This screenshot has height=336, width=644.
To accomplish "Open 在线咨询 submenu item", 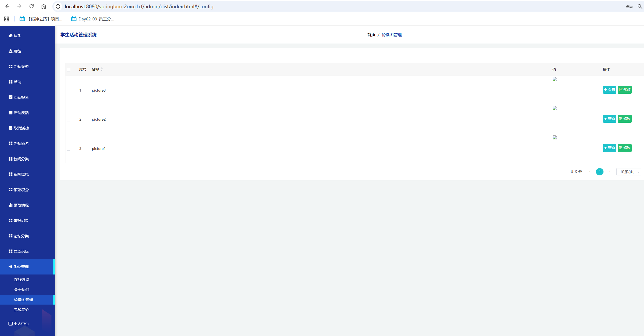I will 21,280.
